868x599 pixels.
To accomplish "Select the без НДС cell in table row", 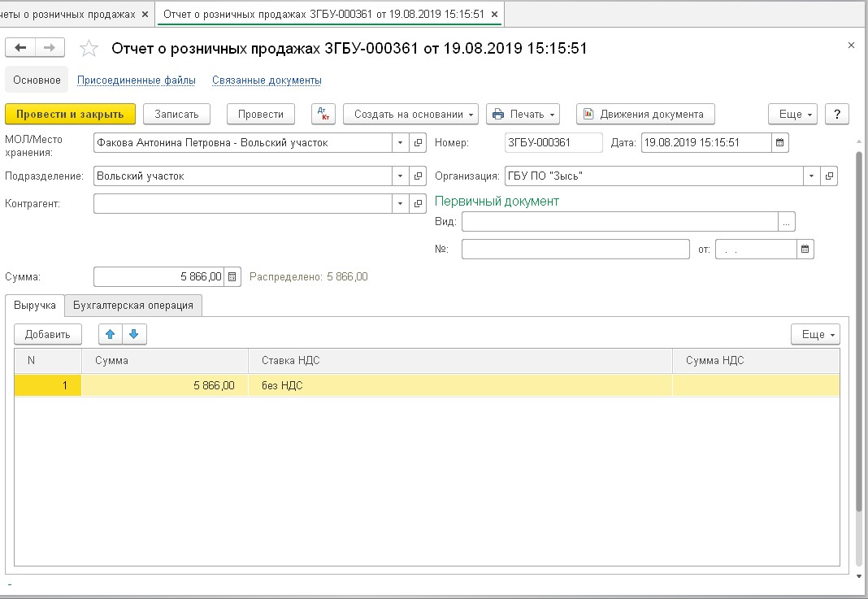I will pos(459,385).
